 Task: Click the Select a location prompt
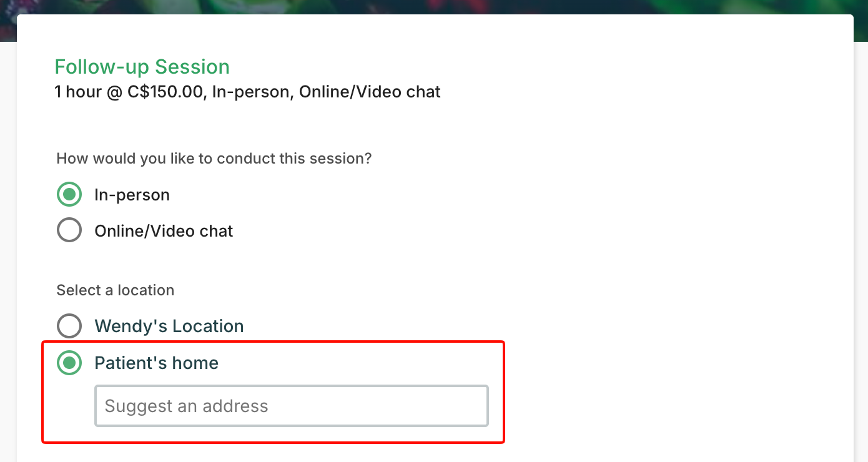click(x=116, y=290)
